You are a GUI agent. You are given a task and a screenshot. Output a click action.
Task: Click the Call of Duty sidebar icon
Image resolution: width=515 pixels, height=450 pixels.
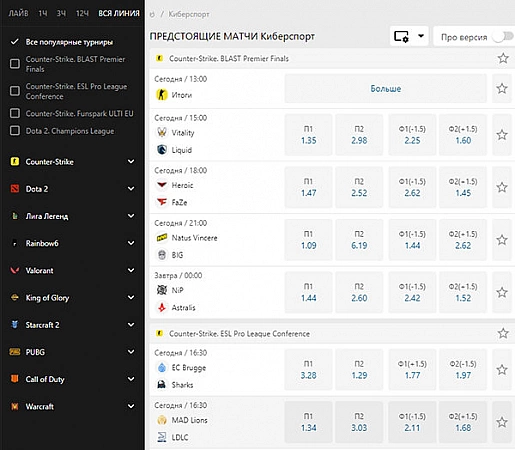pyautogui.click(x=15, y=379)
